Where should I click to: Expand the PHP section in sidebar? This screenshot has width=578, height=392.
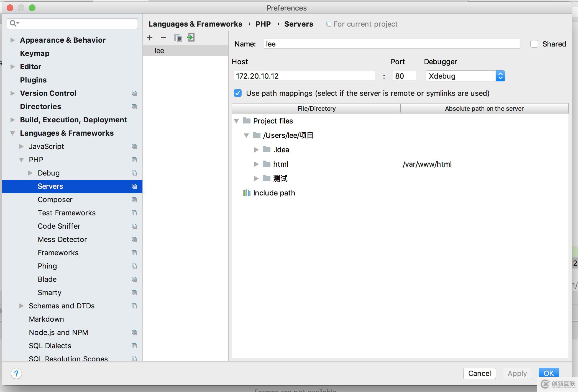point(22,160)
